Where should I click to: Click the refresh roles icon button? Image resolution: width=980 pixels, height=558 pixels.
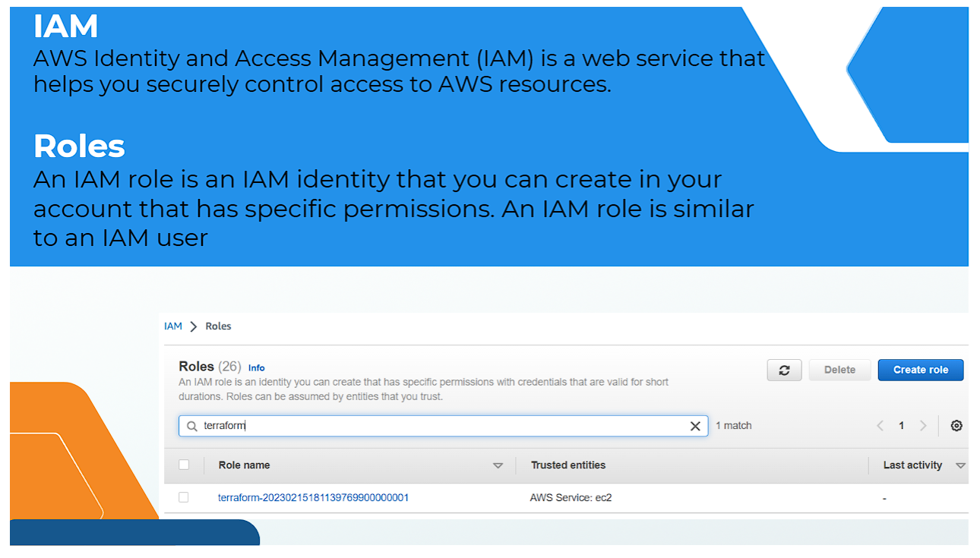tap(784, 370)
